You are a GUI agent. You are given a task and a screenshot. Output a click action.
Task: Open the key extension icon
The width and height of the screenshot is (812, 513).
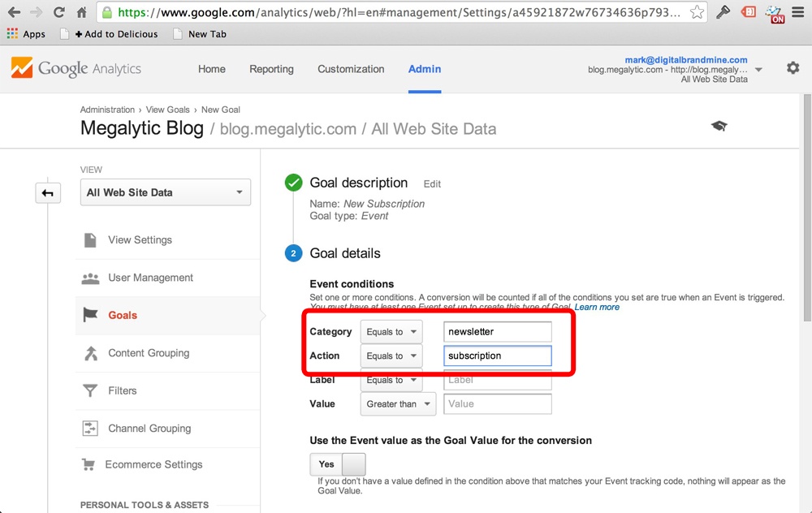pos(723,12)
